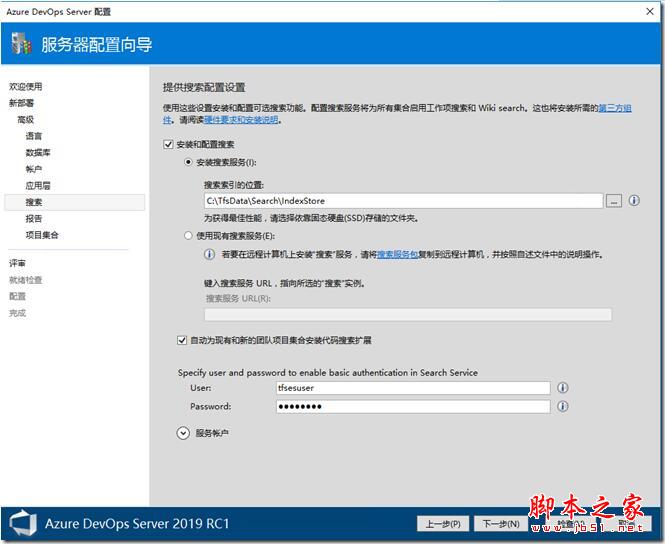Close the Azure DevOps Server configuration window
The width and height of the screenshot is (665, 546).
click(650, 11)
